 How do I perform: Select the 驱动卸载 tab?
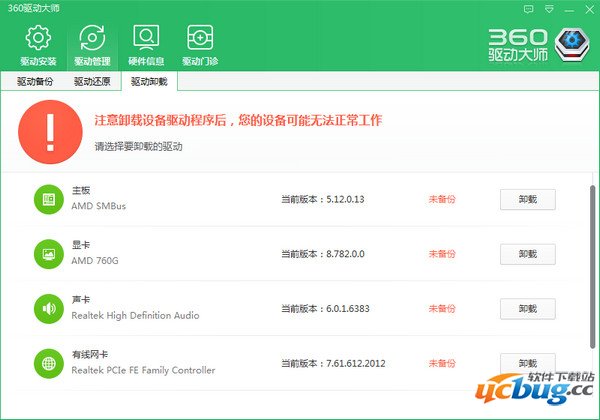tap(149, 81)
